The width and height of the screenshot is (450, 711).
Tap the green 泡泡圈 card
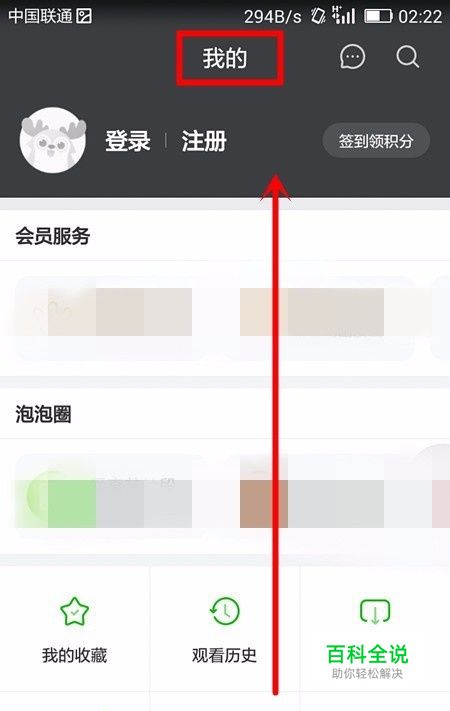tap(109, 496)
